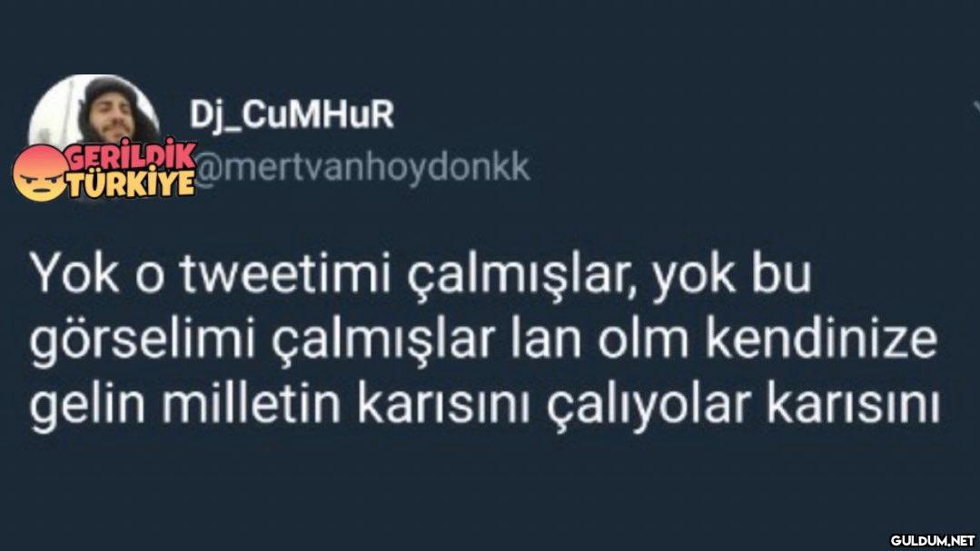Open the Dj_CuMHuR display name

[292, 114]
